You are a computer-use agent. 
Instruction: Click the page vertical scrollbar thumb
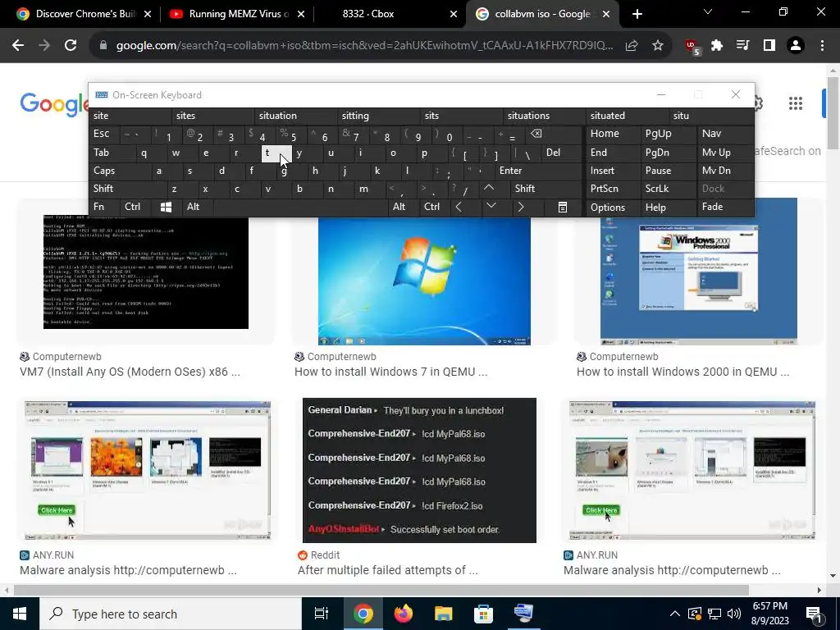pos(833,112)
